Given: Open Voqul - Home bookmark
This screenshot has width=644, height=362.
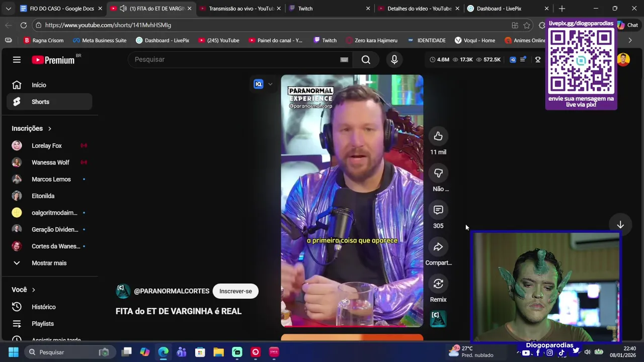Looking at the screenshot, I should point(474,40).
